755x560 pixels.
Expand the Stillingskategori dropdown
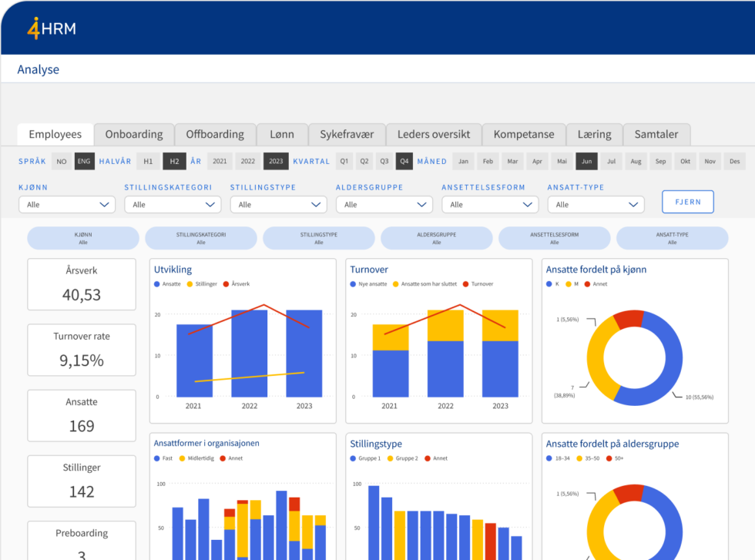[x=173, y=205]
